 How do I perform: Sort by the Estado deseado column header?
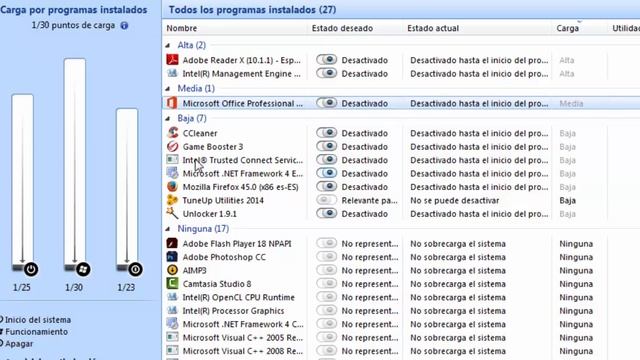click(354, 28)
